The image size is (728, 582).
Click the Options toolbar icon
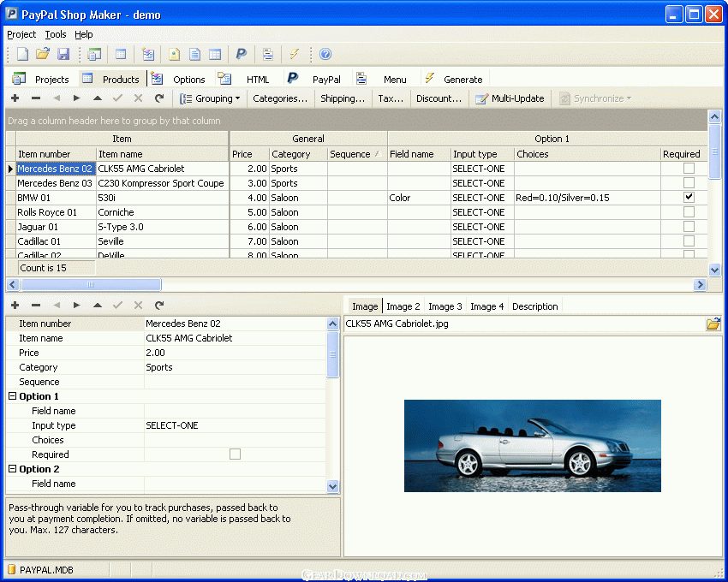(x=148, y=54)
